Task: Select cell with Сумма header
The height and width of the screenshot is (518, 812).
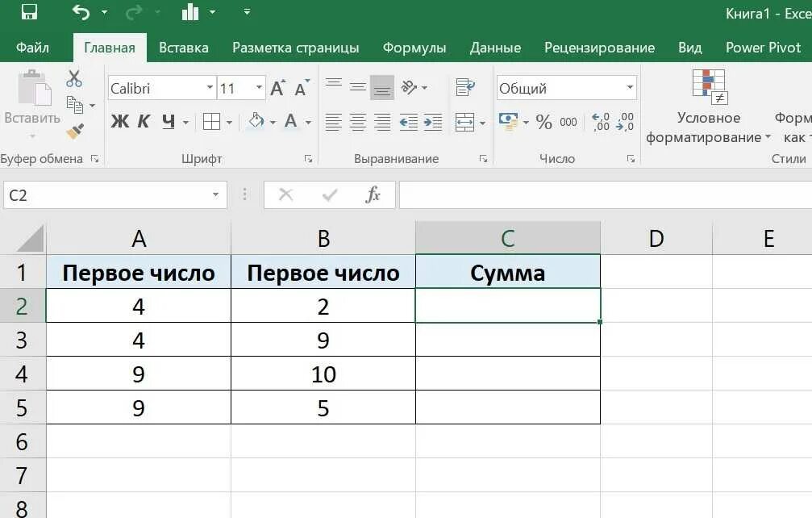Action: (507, 272)
